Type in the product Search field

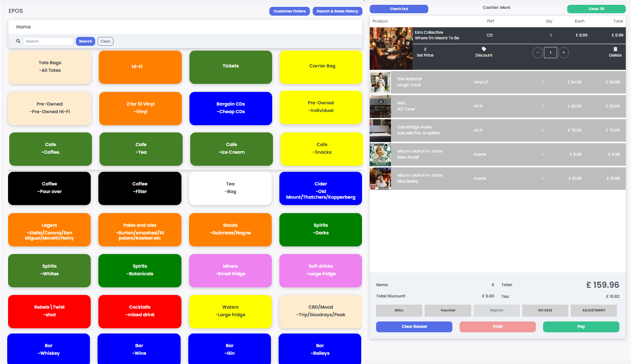(48, 41)
